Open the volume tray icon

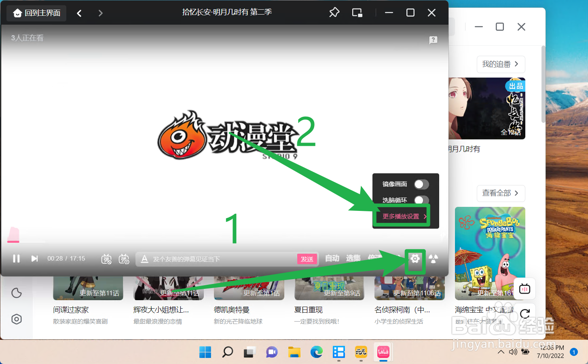tap(513, 352)
